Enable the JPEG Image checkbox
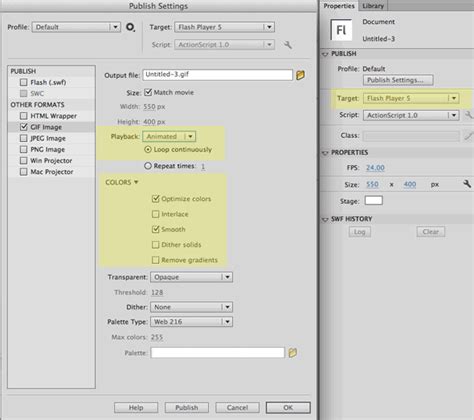 (x=23, y=138)
